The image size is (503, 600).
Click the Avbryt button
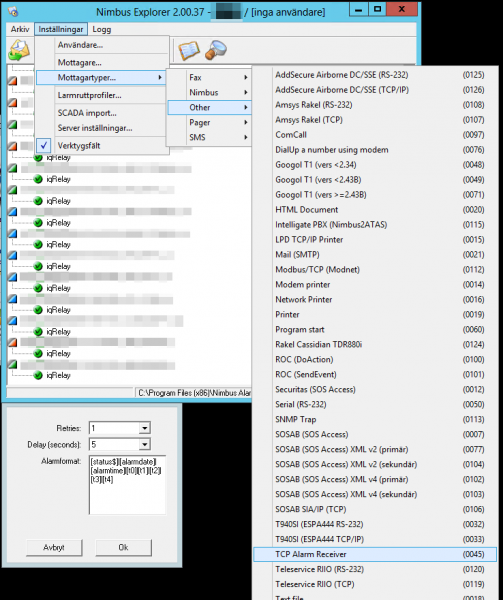[x=54, y=548]
